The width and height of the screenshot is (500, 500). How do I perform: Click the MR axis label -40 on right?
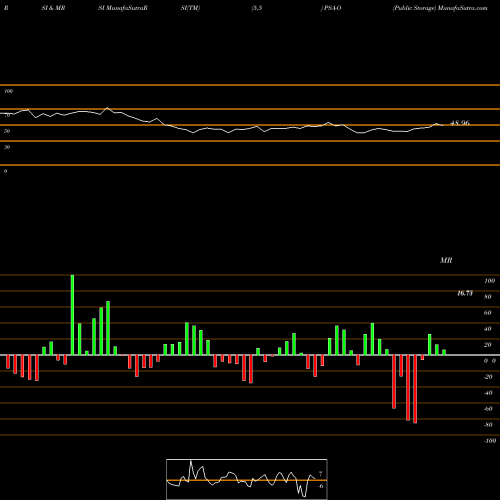click(488, 393)
